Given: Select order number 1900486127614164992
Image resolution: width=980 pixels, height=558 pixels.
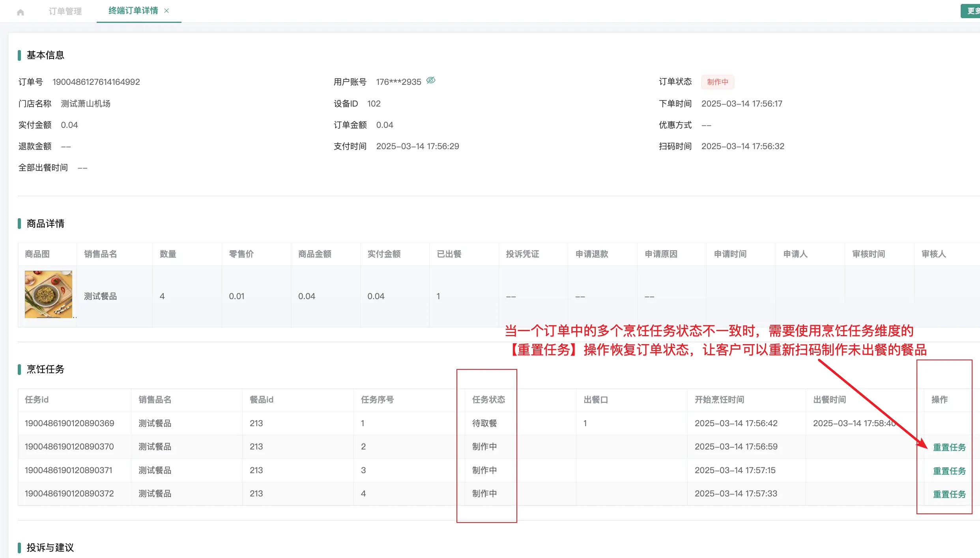Looking at the screenshot, I should click(x=96, y=82).
